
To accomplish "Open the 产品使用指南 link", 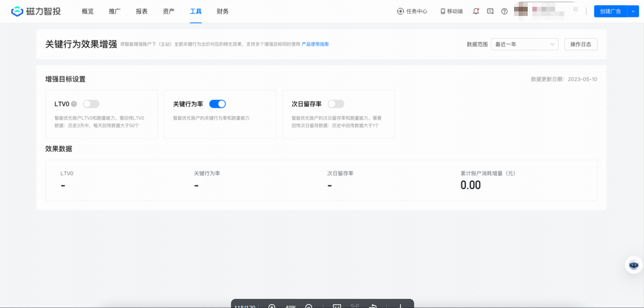I will click(315, 44).
